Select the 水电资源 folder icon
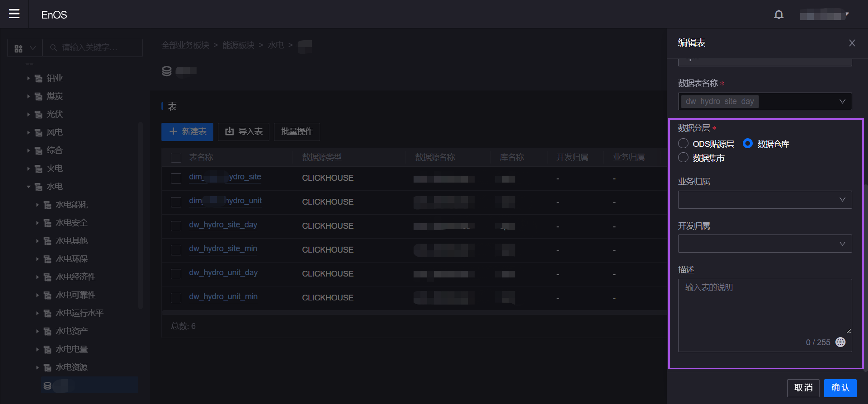This screenshot has width=868, height=404. point(48,368)
